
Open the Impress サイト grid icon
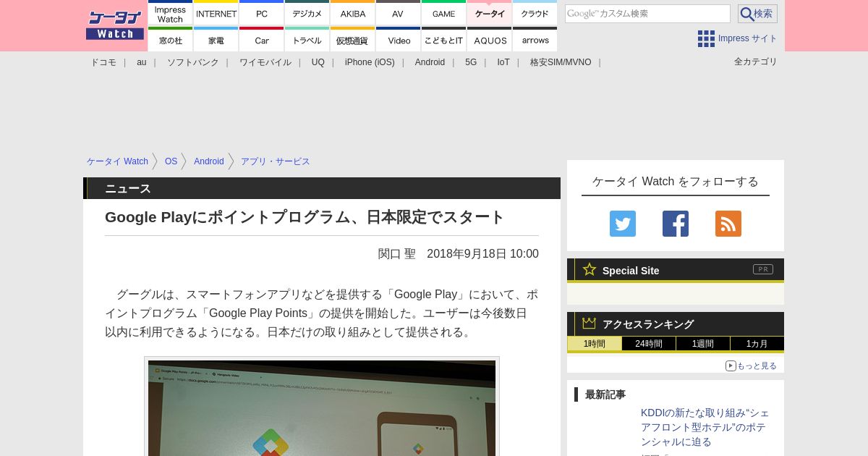(706, 38)
